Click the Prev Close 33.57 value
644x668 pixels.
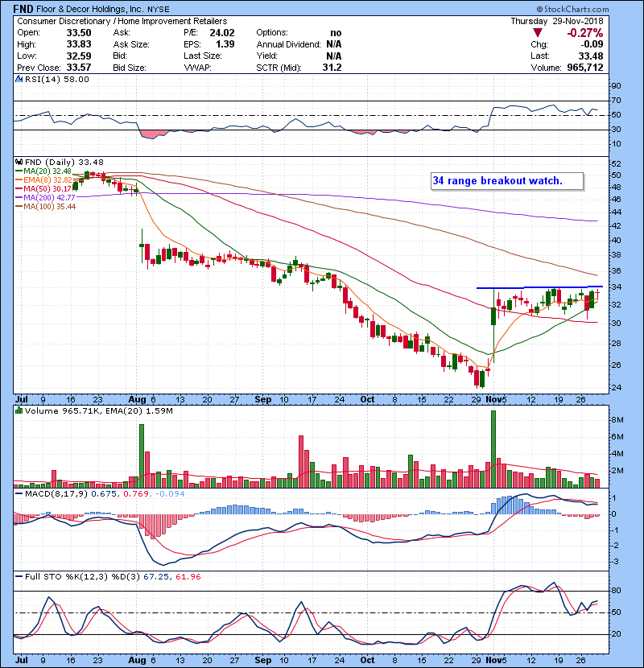point(79,68)
